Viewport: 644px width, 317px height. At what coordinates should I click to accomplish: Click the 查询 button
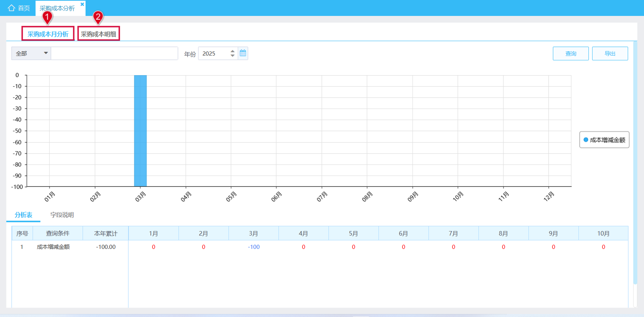click(570, 53)
